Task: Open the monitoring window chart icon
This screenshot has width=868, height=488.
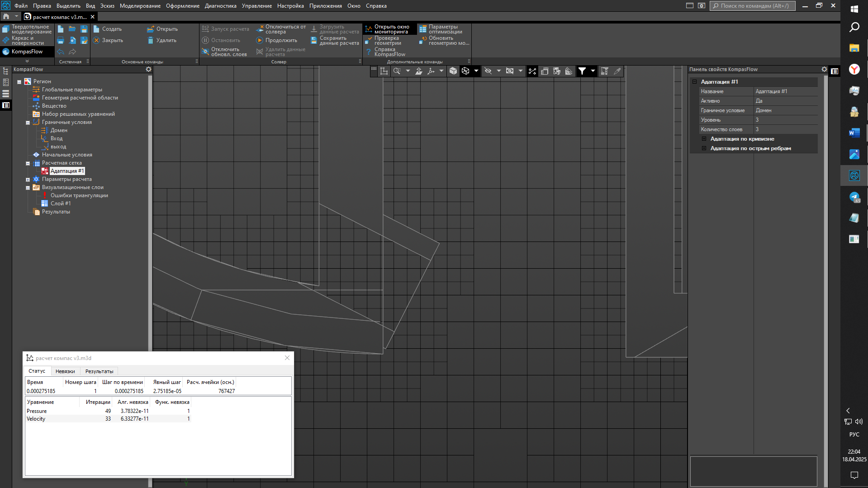Action: coord(369,29)
